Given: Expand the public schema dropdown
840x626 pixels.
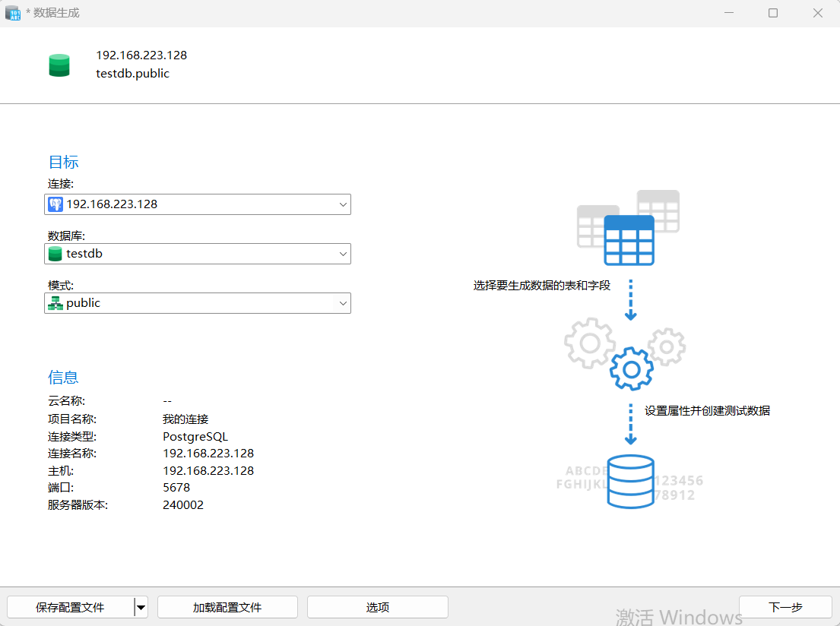Looking at the screenshot, I should click(342, 303).
